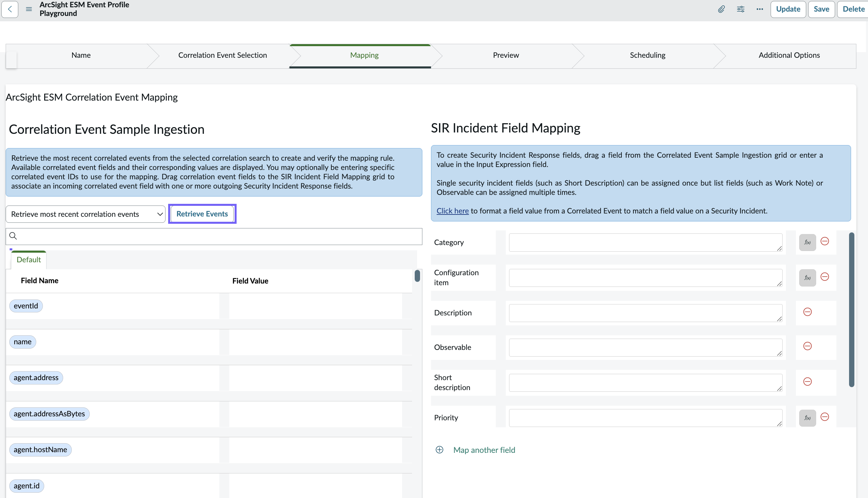Click the f(x) button for Category
The height and width of the screenshot is (498, 868).
point(807,242)
